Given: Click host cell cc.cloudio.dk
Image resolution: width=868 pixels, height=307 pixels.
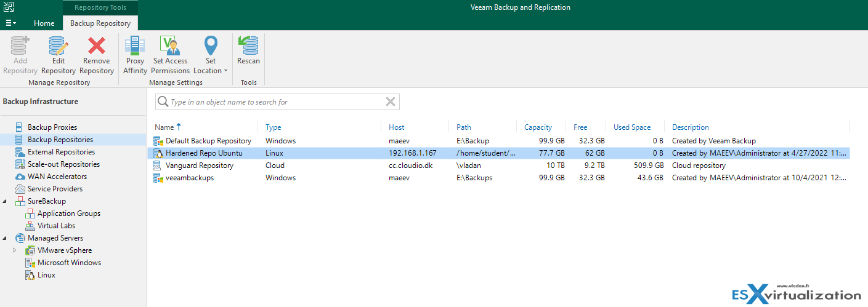Looking at the screenshot, I should (x=412, y=165).
